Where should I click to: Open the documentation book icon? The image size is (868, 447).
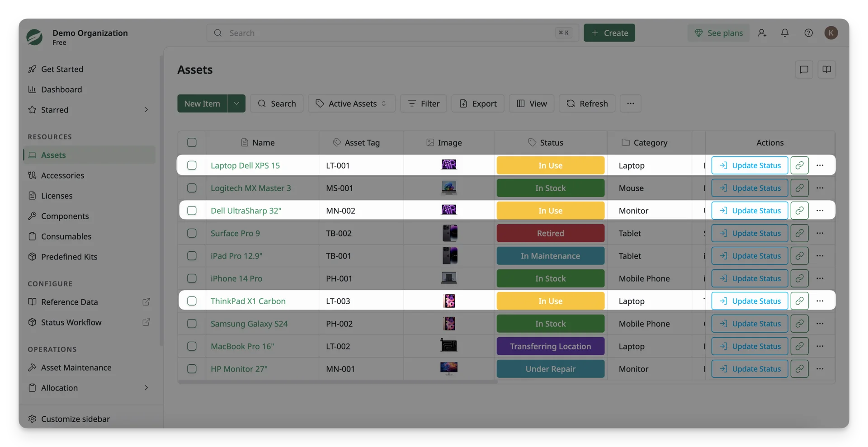(826, 70)
